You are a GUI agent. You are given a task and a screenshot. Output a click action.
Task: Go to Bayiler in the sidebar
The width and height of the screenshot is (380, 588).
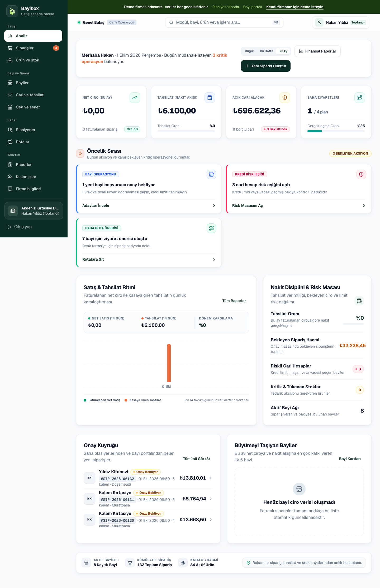[x=33, y=83]
